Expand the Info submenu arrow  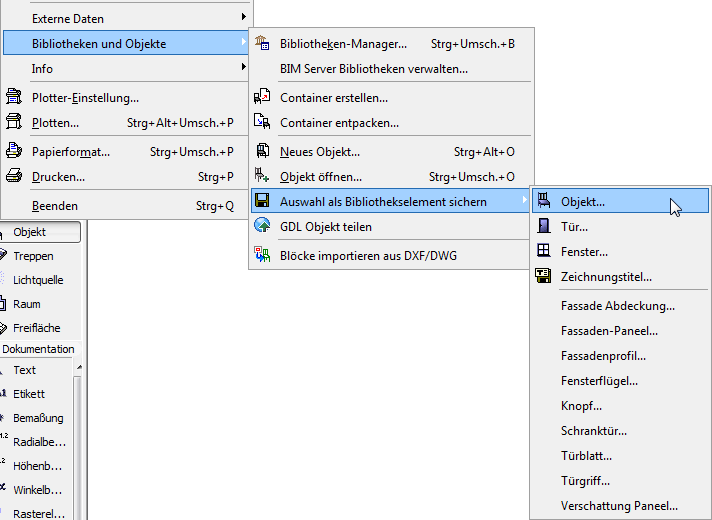[244, 68]
